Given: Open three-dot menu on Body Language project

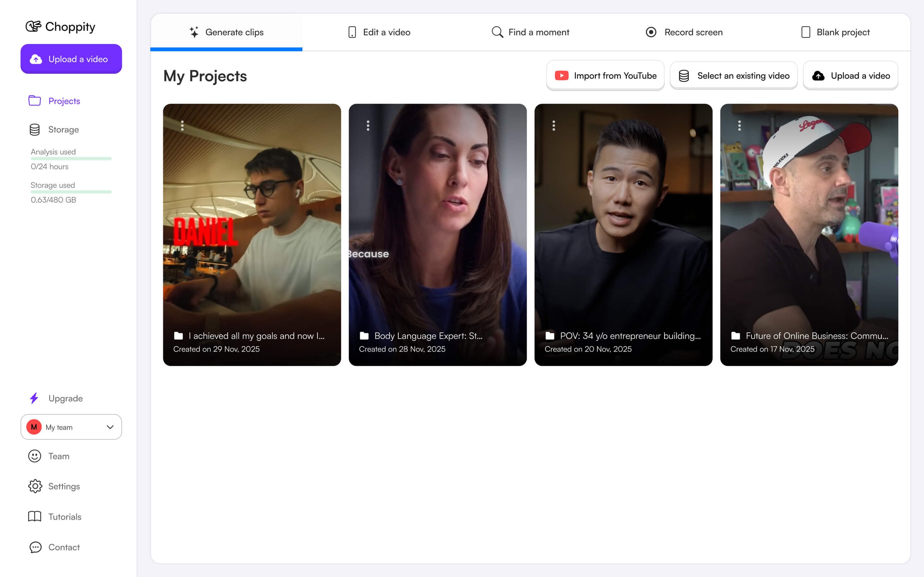Looking at the screenshot, I should [x=368, y=125].
